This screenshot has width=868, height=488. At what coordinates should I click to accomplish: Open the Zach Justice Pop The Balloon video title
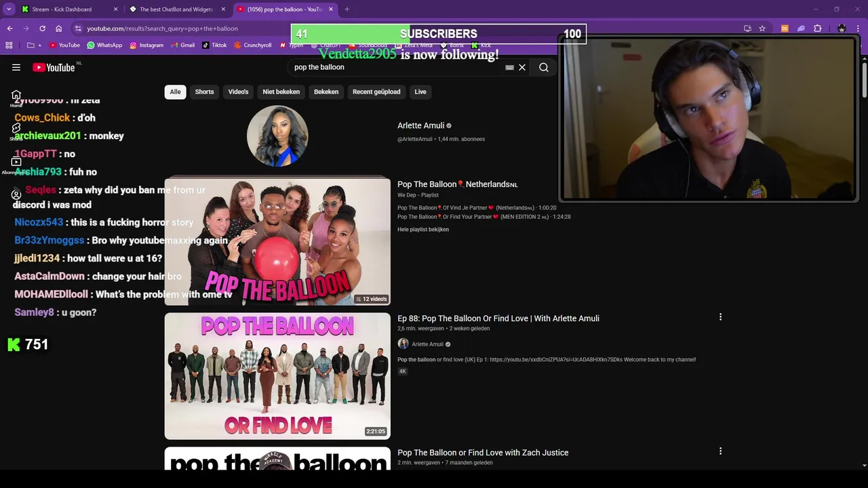(x=483, y=453)
